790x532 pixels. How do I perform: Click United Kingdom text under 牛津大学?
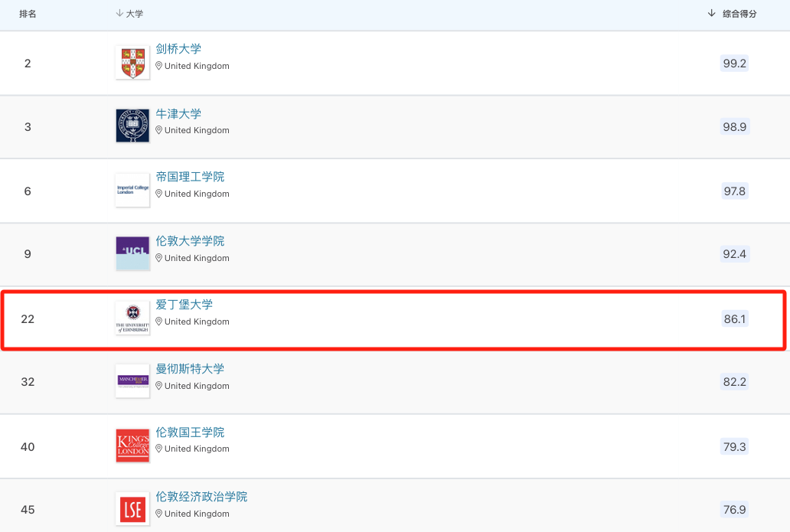(197, 130)
